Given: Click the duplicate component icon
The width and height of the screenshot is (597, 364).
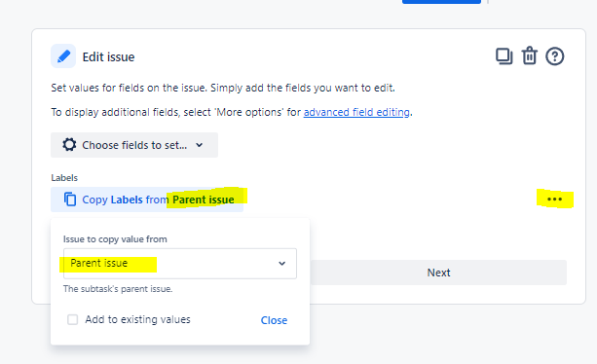Looking at the screenshot, I should point(504,56).
